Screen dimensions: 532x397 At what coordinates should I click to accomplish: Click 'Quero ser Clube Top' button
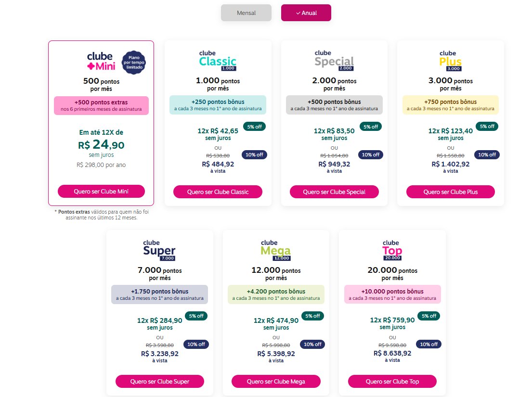[x=392, y=382]
